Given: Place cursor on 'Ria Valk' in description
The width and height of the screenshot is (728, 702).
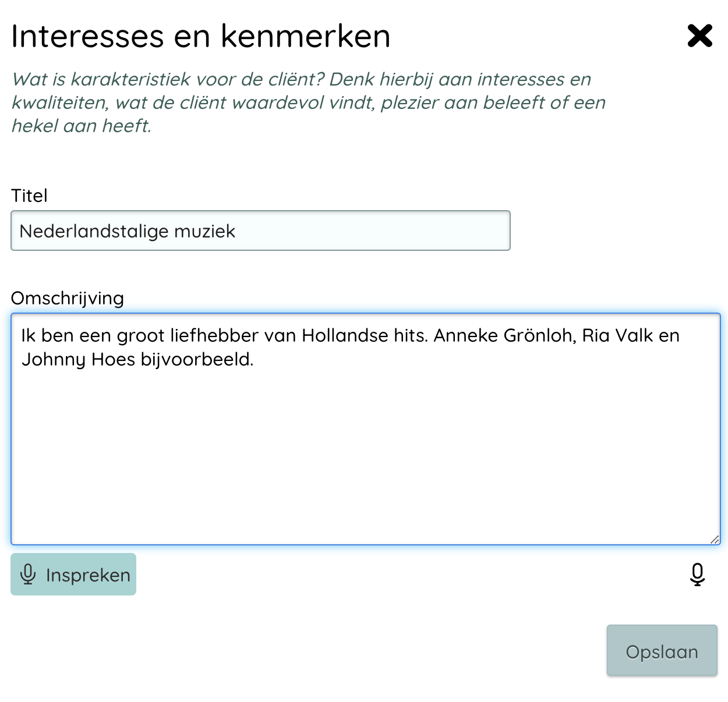Looking at the screenshot, I should (617, 335).
